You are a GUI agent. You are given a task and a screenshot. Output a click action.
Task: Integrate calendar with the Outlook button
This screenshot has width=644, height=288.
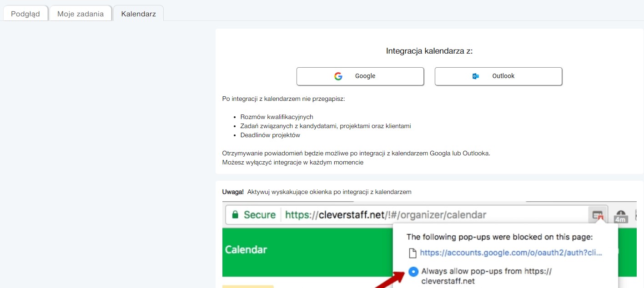click(498, 76)
